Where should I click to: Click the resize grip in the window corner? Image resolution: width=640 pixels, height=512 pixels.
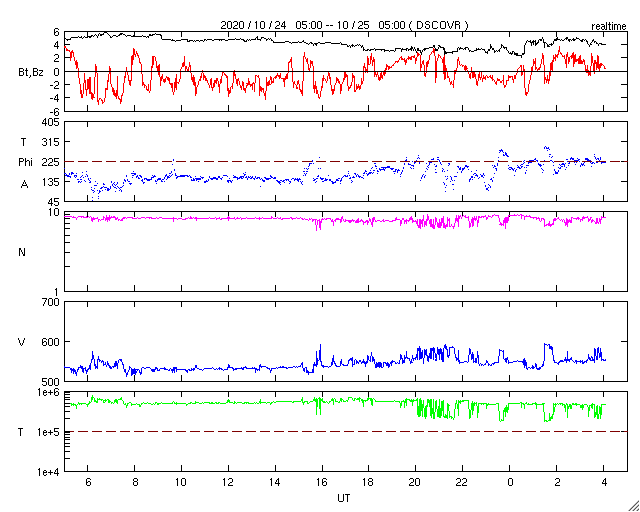click(x=633, y=506)
